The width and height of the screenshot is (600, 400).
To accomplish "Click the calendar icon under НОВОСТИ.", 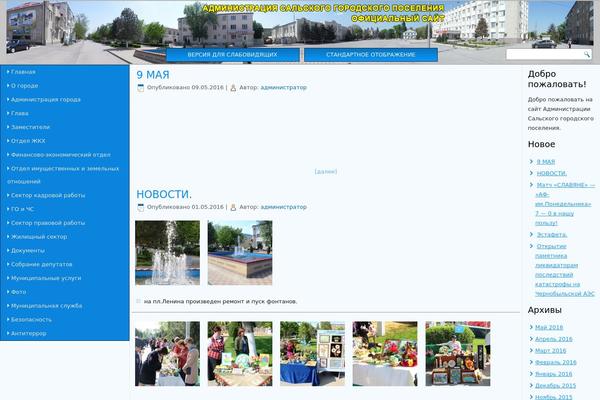I will pyautogui.click(x=141, y=207).
